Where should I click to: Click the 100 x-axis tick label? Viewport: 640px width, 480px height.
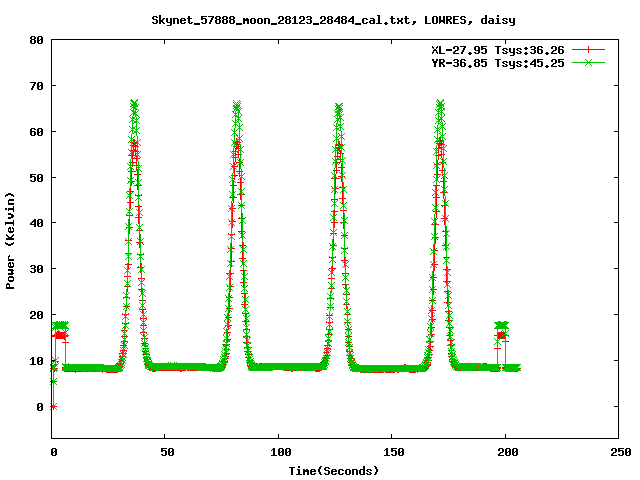coord(281,452)
